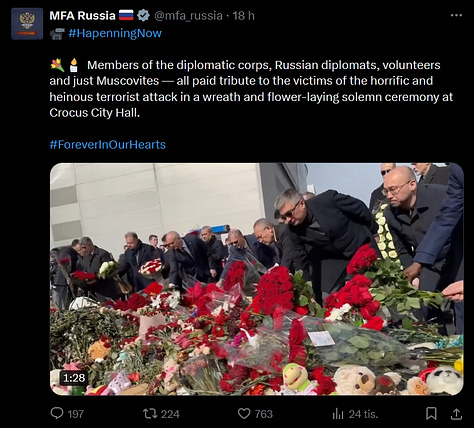This screenshot has width=474, height=428.
Task: Click the reply speech bubble icon
Action: [57, 414]
